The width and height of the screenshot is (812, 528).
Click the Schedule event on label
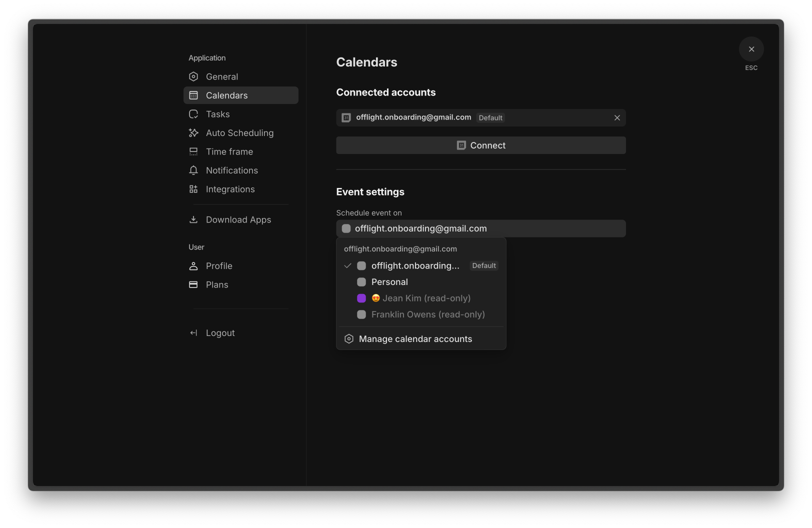pyautogui.click(x=369, y=213)
